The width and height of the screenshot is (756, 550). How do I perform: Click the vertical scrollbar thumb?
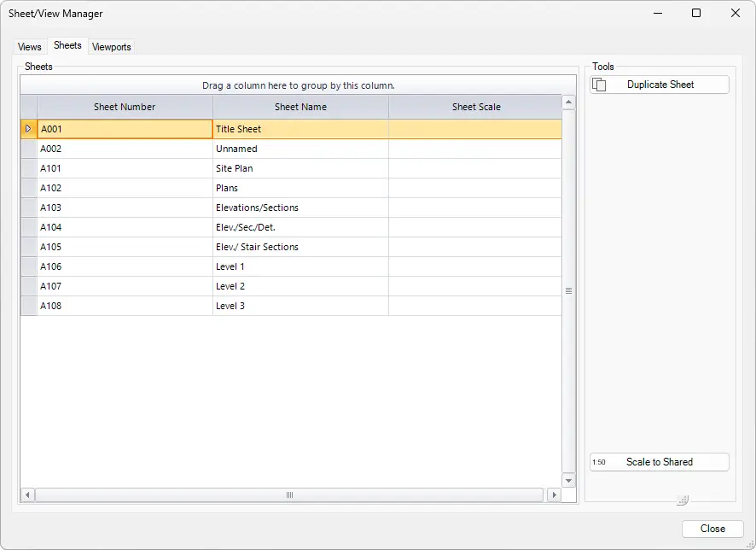point(568,290)
